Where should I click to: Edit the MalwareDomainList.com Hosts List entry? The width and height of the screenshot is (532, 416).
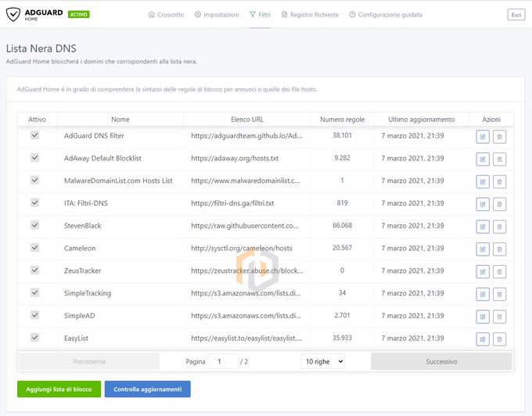click(x=483, y=181)
